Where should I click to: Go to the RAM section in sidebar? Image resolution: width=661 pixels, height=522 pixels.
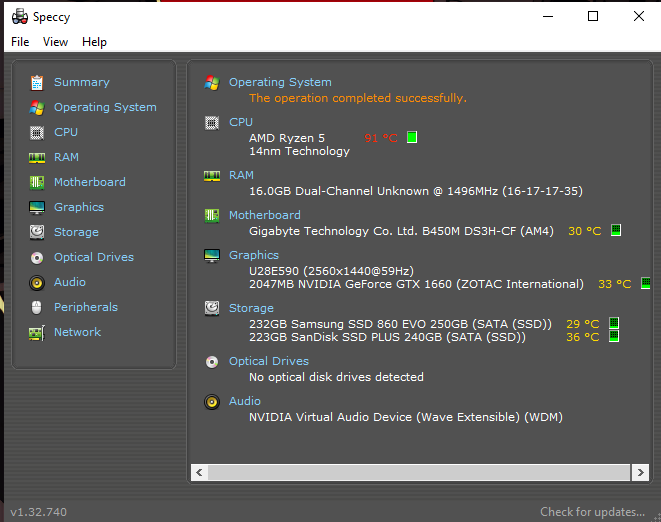pos(66,157)
